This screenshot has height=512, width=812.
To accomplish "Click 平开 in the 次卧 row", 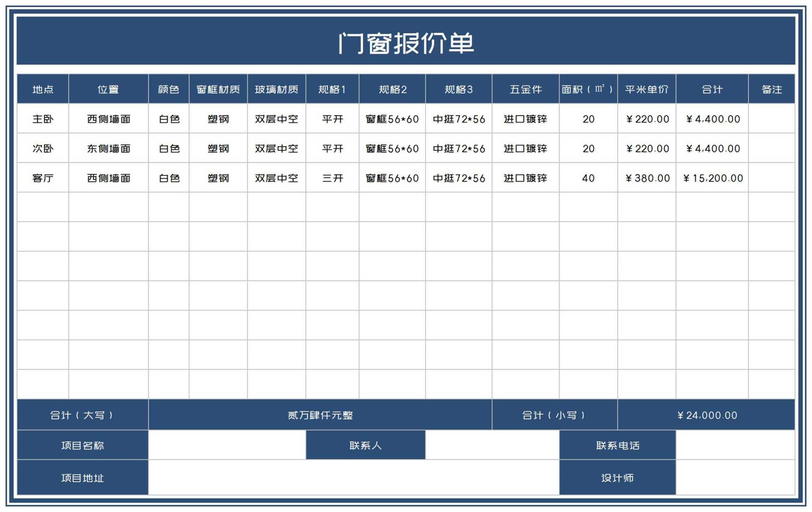I will point(332,149).
